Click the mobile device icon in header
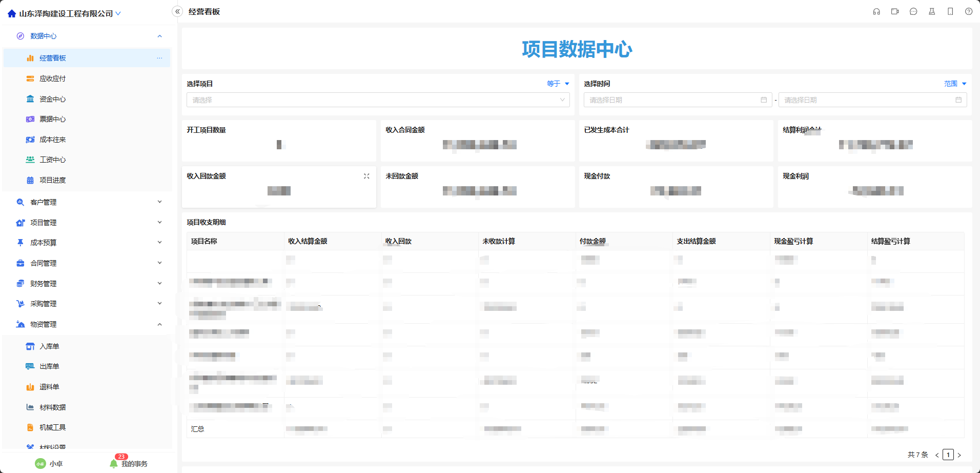Viewport: 980px width, 473px height. coord(950,12)
